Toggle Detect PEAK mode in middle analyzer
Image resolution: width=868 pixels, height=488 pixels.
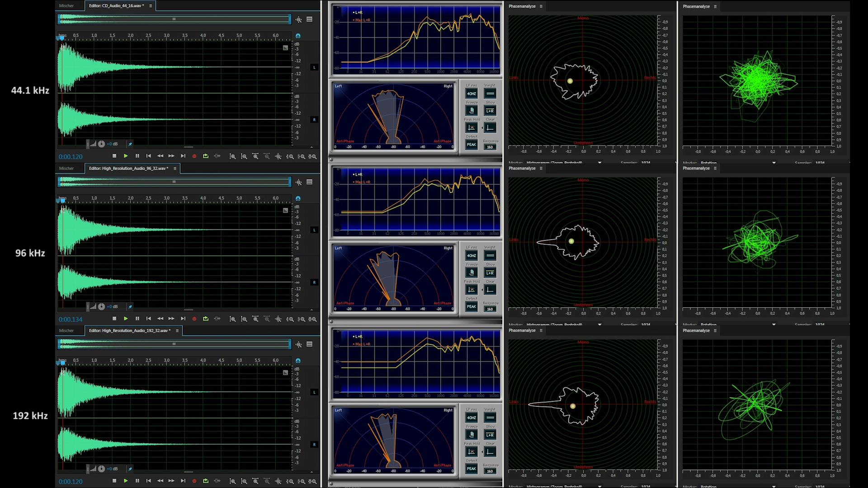coord(472,307)
